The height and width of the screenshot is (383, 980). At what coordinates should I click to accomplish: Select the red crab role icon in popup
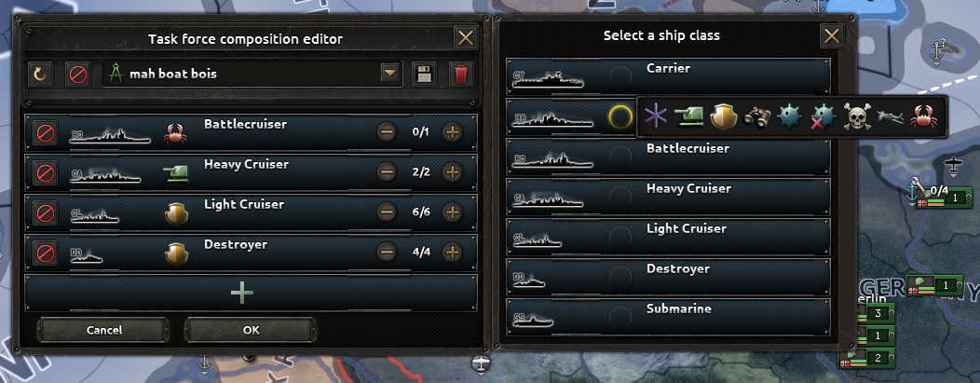coord(923,116)
